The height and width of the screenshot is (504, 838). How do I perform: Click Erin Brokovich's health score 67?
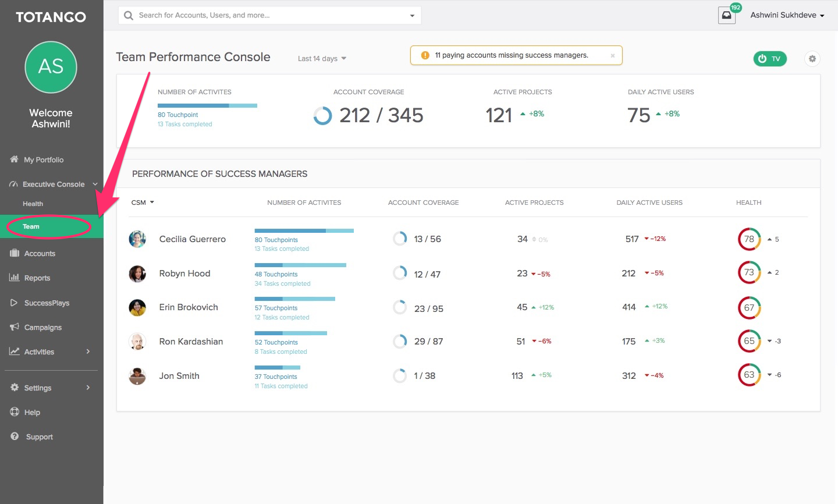click(750, 308)
